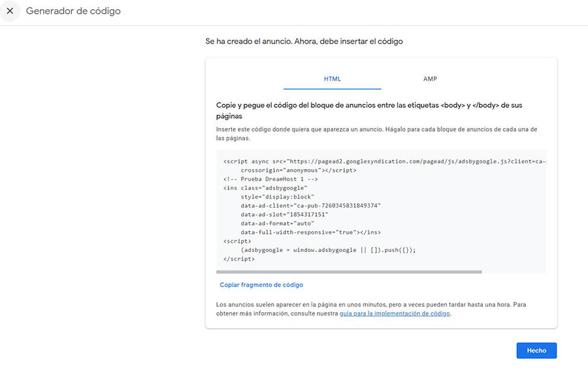Click the Se ha creado el anuncio heading
588x380 pixels.
click(304, 41)
